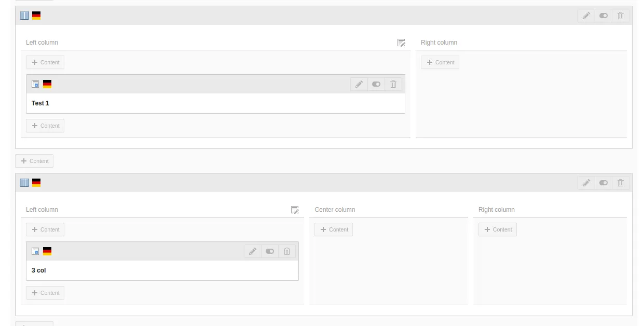This screenshot has width=644, height=326.
Task: Click Left column label in three-column container
Action: click(42, 210)
